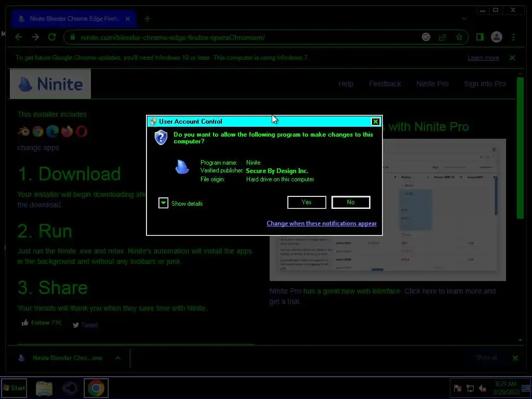This screenshot has width=532, height=399.
Task: Open the Windows Start menu
Action: (x=14, y=388)
